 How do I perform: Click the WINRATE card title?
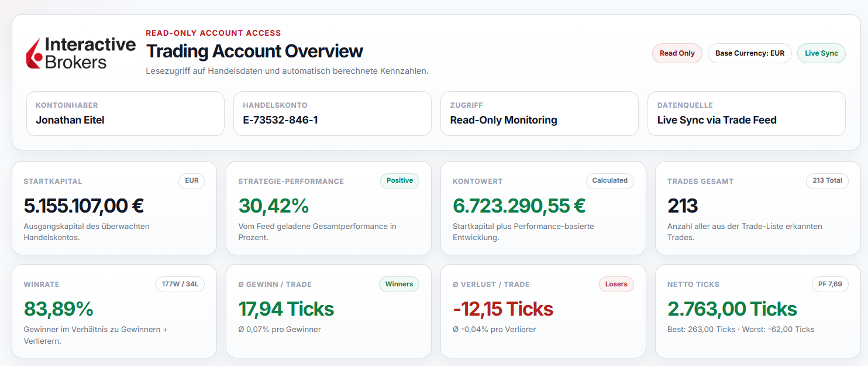coord(42,285)
